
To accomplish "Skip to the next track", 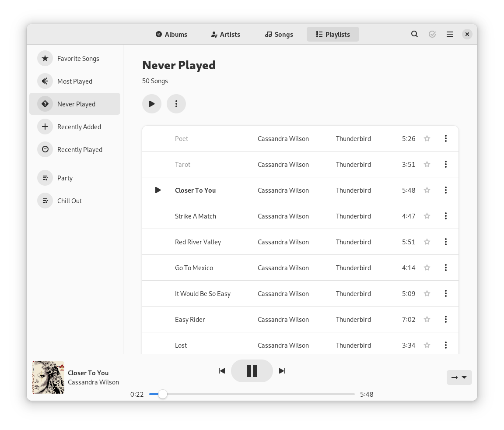I will [x=282, y=371].
